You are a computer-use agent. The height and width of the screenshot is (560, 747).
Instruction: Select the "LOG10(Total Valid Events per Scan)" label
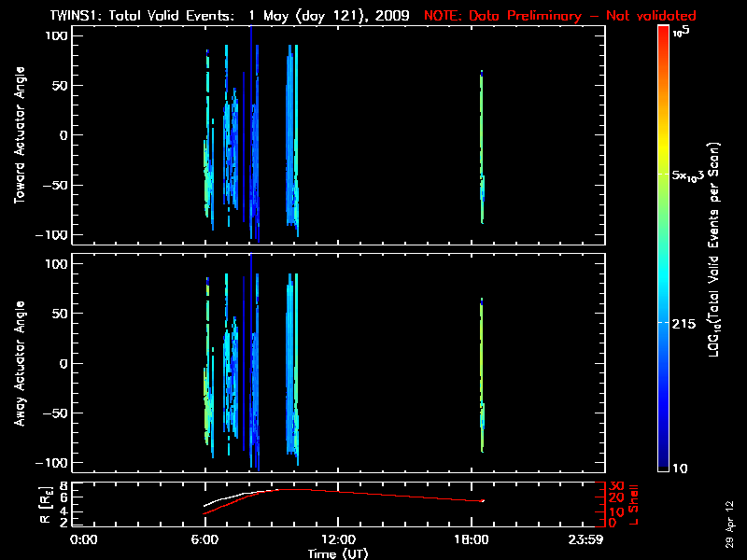coord(714,249)
